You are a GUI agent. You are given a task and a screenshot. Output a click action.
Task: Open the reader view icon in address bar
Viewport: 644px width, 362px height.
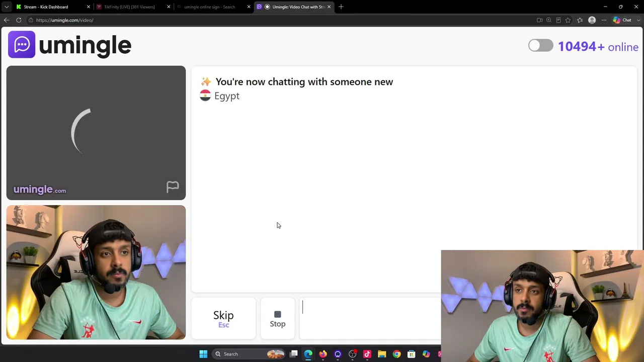click(558, 20)
